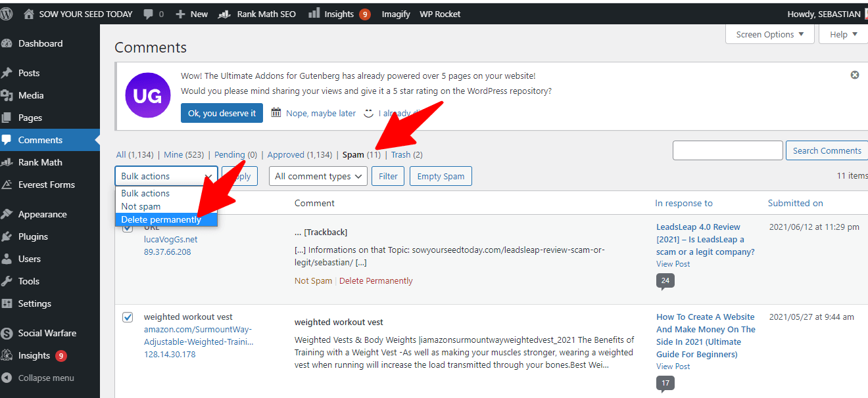
Task: Click the UG Ultimate Addons logo
Action: pos(148,95)
